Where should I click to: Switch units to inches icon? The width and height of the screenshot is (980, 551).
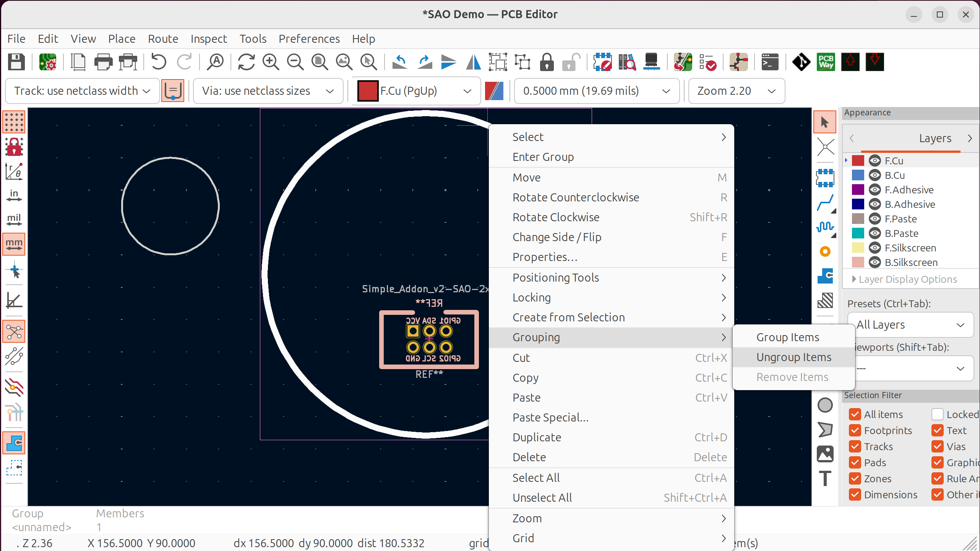[14, 195]
